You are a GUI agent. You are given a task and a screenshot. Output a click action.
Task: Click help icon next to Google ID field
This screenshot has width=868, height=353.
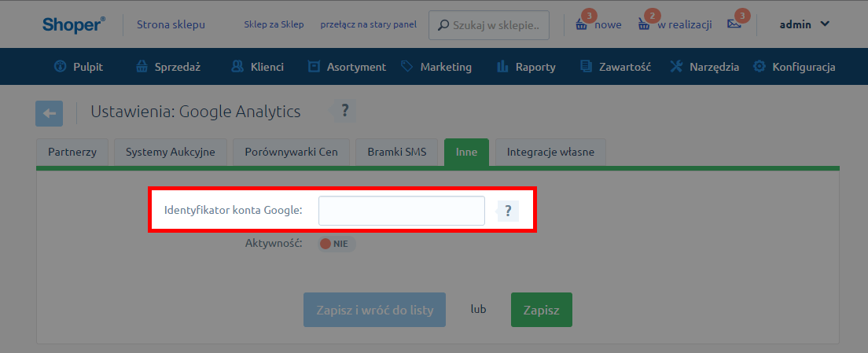click(x=508, y=211)
